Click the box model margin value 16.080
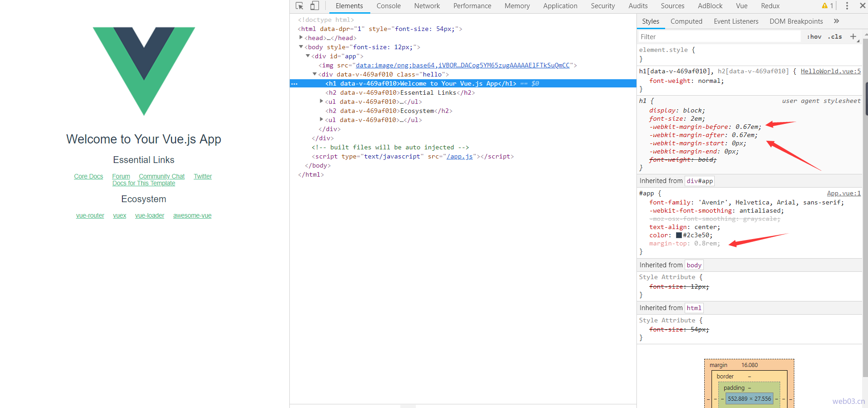 749,365
